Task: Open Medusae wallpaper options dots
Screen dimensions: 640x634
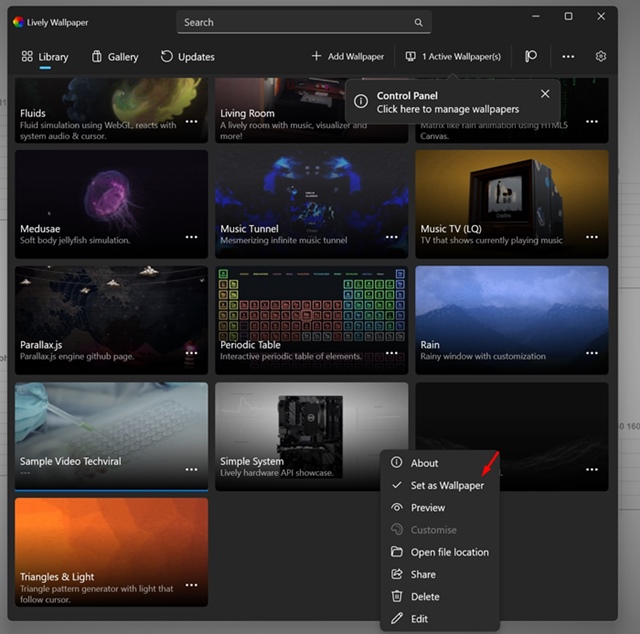Action: (x=191, y=237)
